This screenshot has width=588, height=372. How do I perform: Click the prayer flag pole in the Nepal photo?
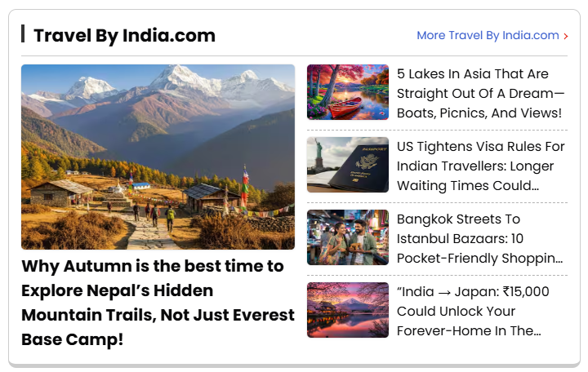(245, 188)
